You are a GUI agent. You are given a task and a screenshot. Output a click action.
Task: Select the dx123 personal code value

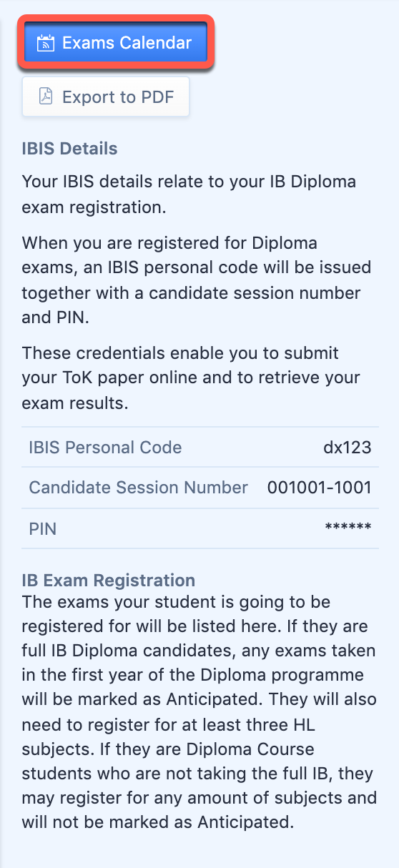point(347,448)
